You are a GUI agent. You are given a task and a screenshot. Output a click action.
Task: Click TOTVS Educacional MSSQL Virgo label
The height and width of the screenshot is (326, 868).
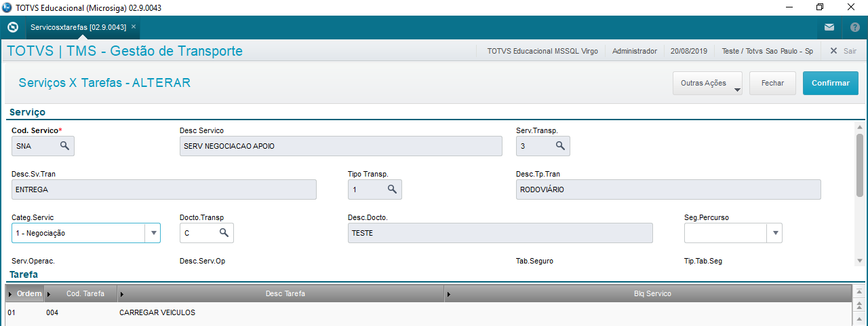coord(542,51)
